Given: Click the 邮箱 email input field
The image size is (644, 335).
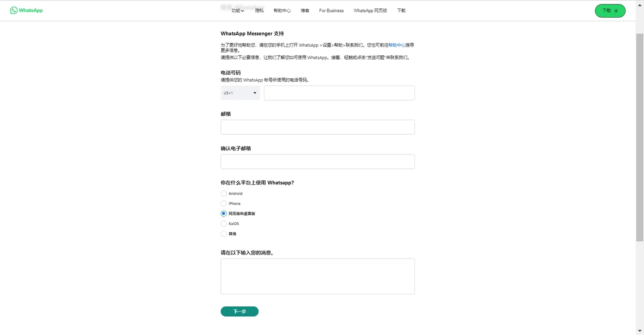Looking at the screenshot, I should coord(318,127).
